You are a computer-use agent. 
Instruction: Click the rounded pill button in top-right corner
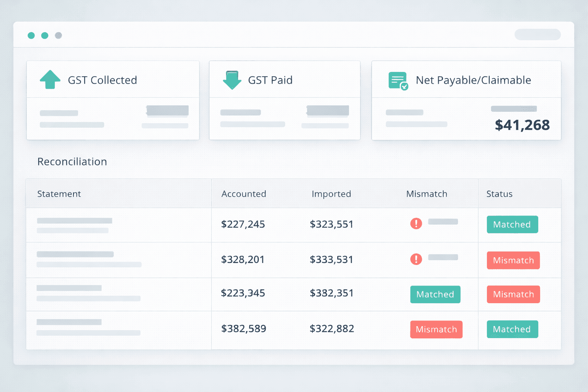(537, 34)
